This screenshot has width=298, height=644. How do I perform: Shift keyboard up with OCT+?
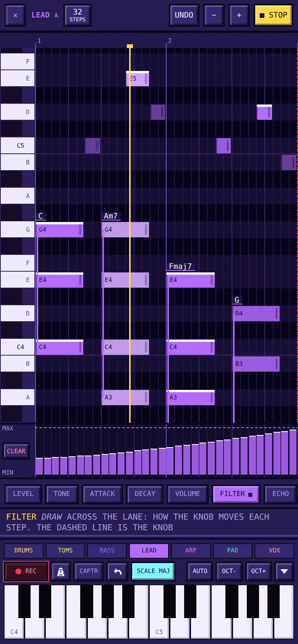[258, 572]
